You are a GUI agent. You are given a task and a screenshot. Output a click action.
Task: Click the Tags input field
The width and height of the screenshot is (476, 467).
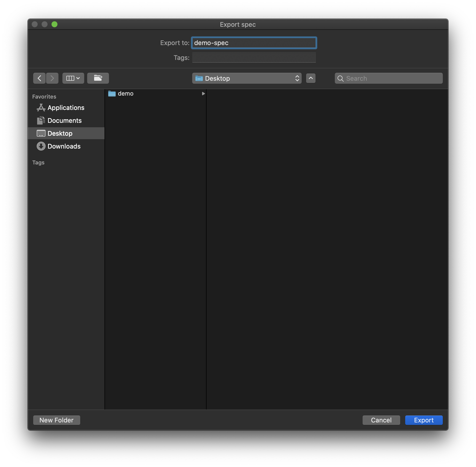[254, 58]
